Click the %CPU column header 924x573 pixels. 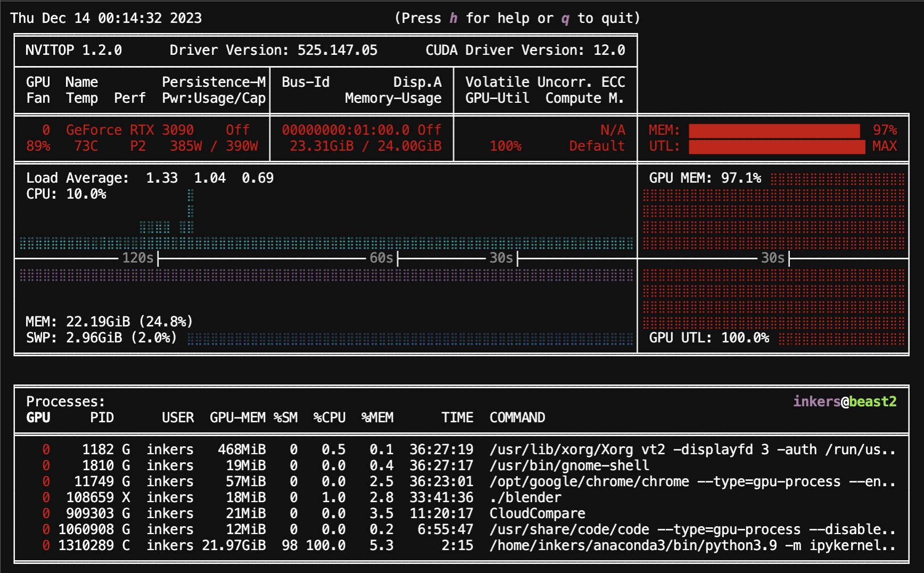coord(329,418)
